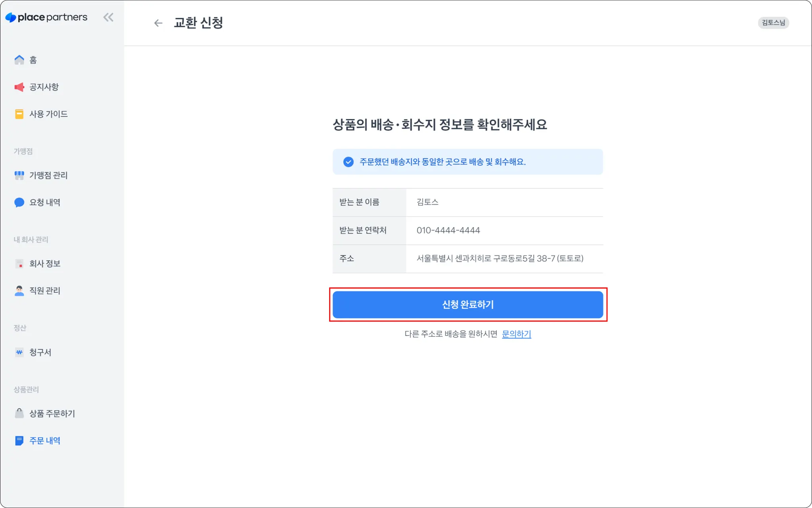The height and width of the screenshot is (508, 812).
Task: Click the 직원 관리 person avatar icon
Action: 19,291
